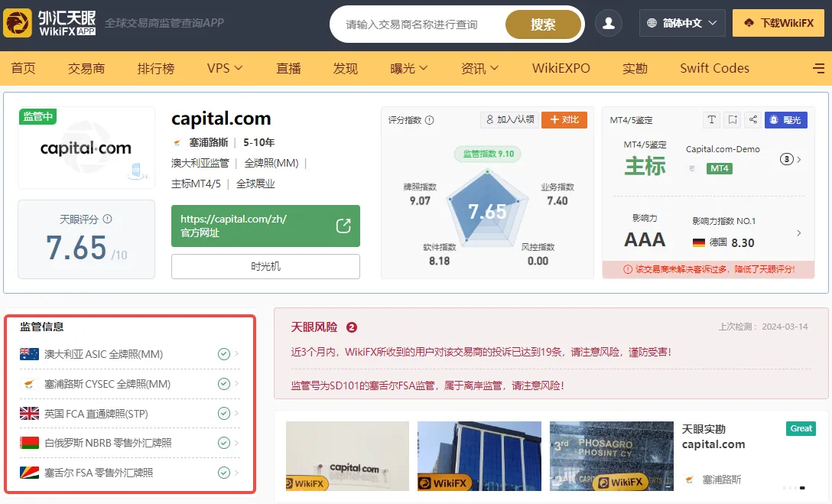This screenshot has height=504, width=832.
Task: Open the 发现 menu item
Action: (x=346, y=68)
